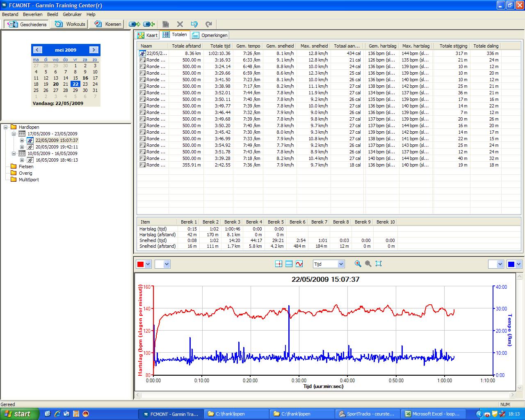The image size is (525, 420).
Task: Open the Tijd x-axis dropdown
Action: click(341, 264)
